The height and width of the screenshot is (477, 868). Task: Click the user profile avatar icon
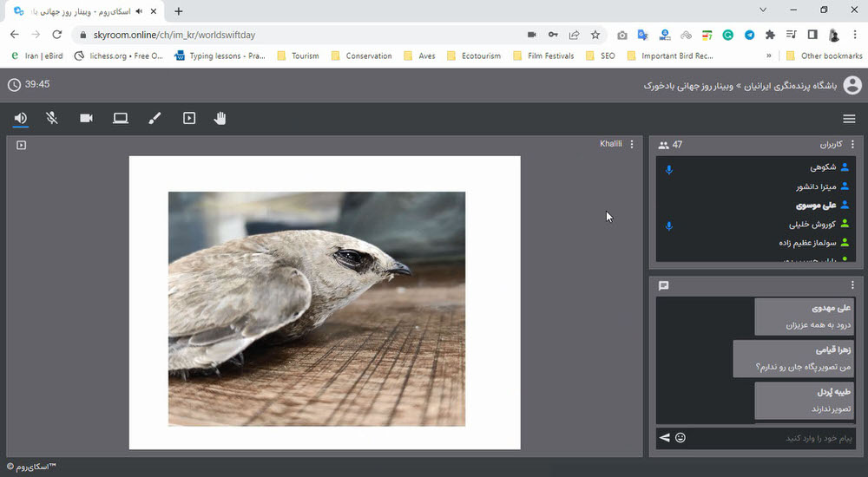tap(852, 85)
